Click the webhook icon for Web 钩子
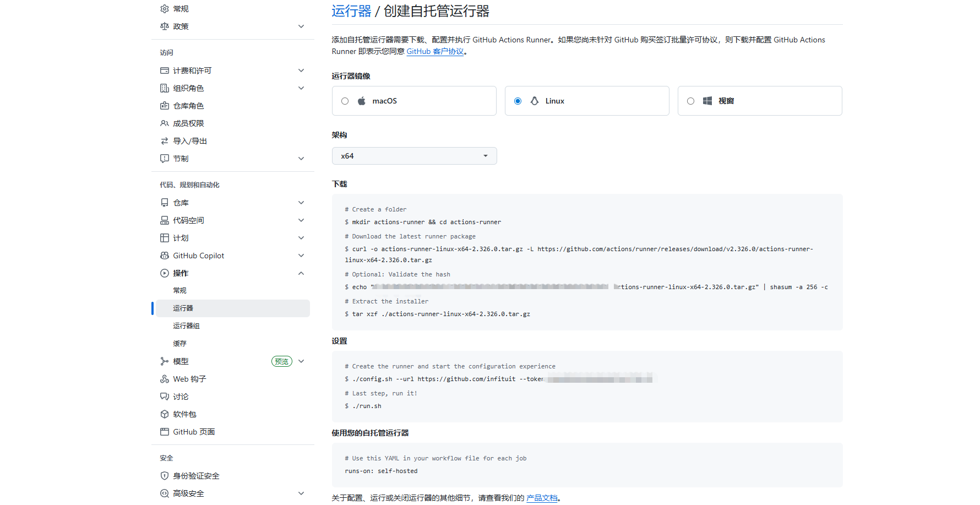The height and width of the screenshot is (505, 980). [164, 379]
